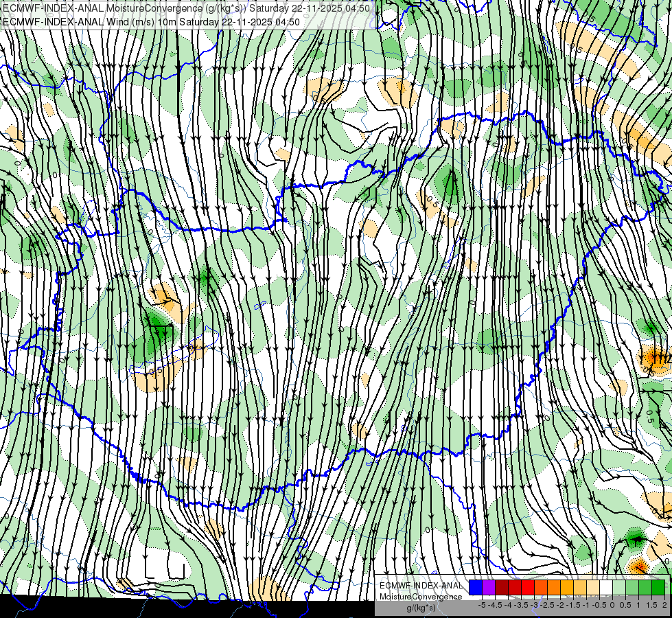Choose the amber swatch between -2 and -1.5
The height and width of the screenshot is (618, 672).
coord(566,587)
